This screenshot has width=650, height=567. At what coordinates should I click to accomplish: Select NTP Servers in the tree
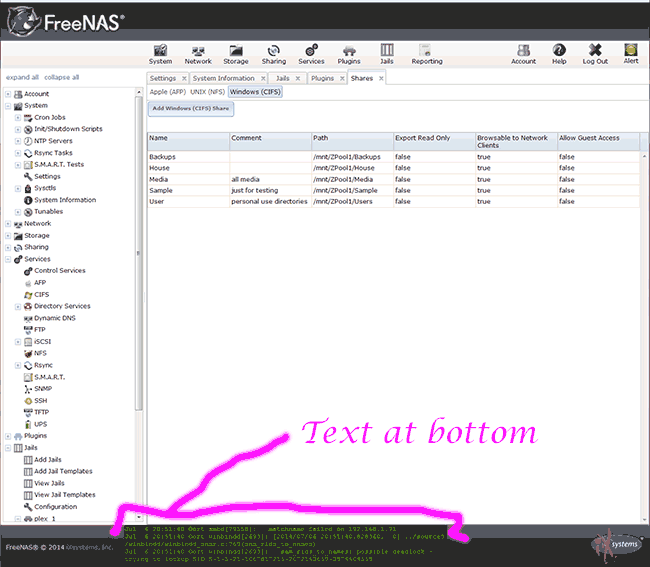tap(53, 141)
